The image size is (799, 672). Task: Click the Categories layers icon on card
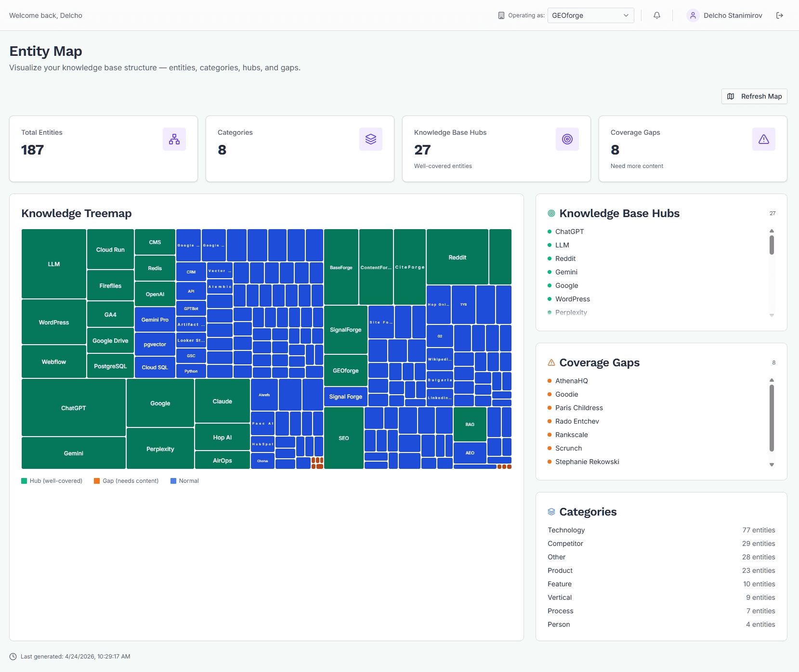(x=371, y=139)
